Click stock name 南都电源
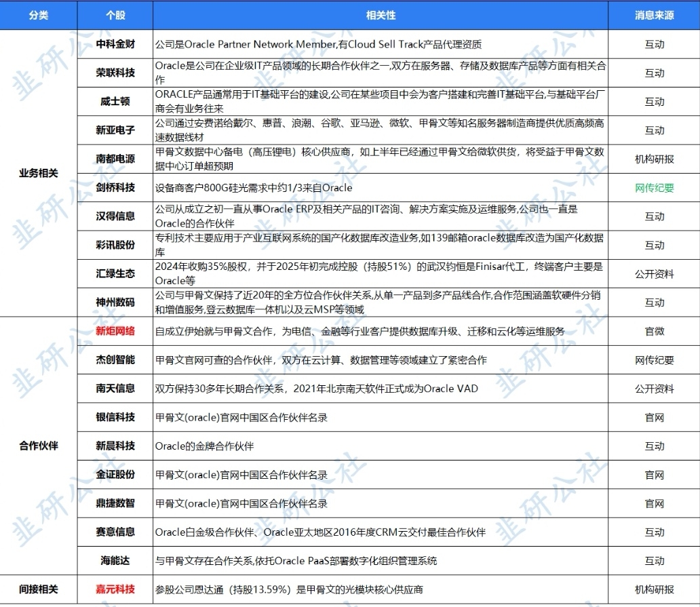Image resolution: width=700 pixels, height=607 pixels. [115, 159]
